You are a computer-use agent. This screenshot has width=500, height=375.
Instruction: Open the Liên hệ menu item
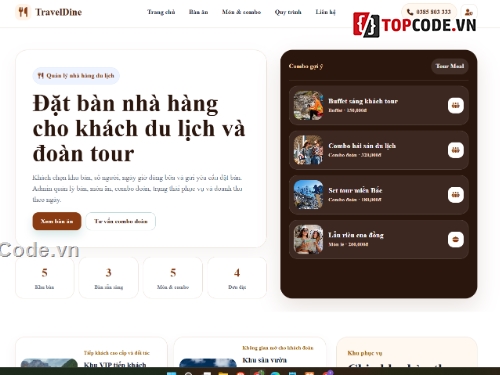(x=325, y=12)
